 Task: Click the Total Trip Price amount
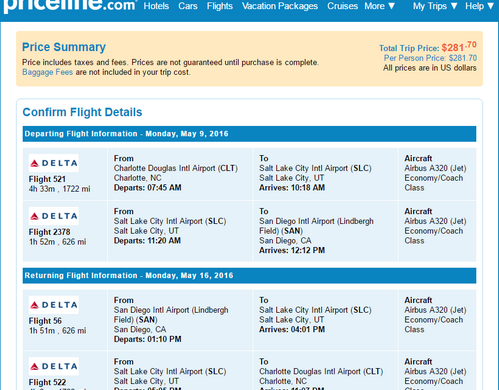pos(459,47)
